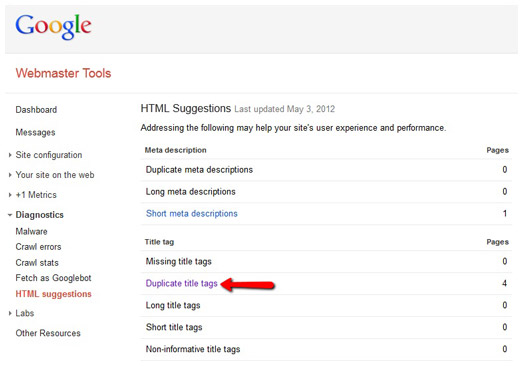
Task: Open Labs section
Action: [25, 313]
